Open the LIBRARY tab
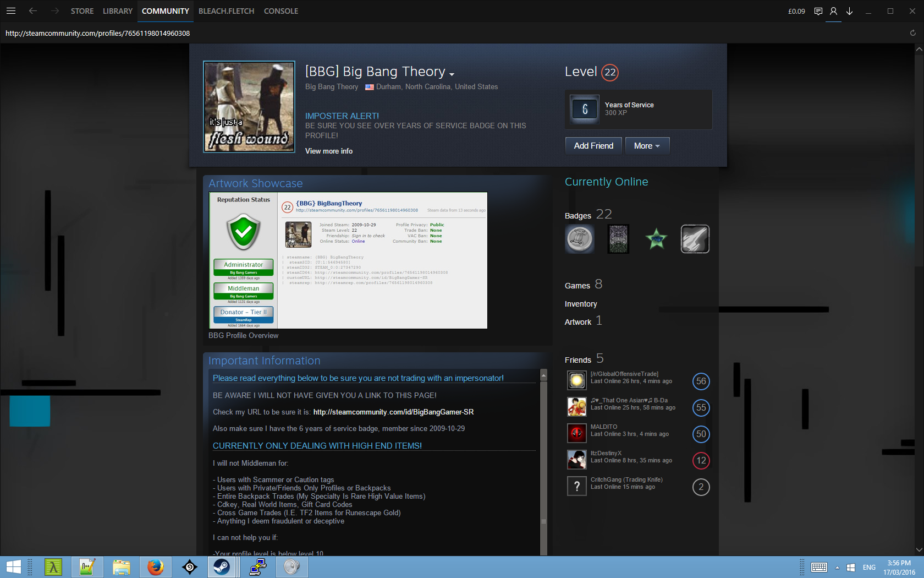Viewport: 924px width, 578px height. pos(118,11)
